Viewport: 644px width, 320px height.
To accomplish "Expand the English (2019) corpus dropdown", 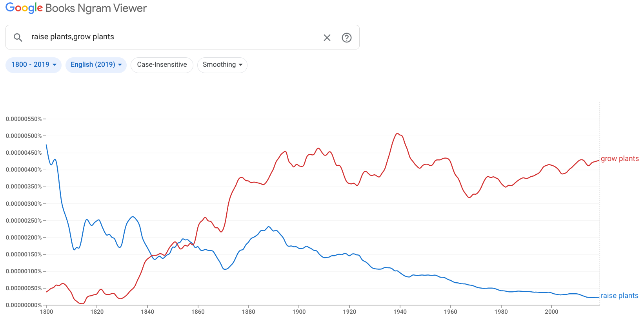I will point(96,65).
